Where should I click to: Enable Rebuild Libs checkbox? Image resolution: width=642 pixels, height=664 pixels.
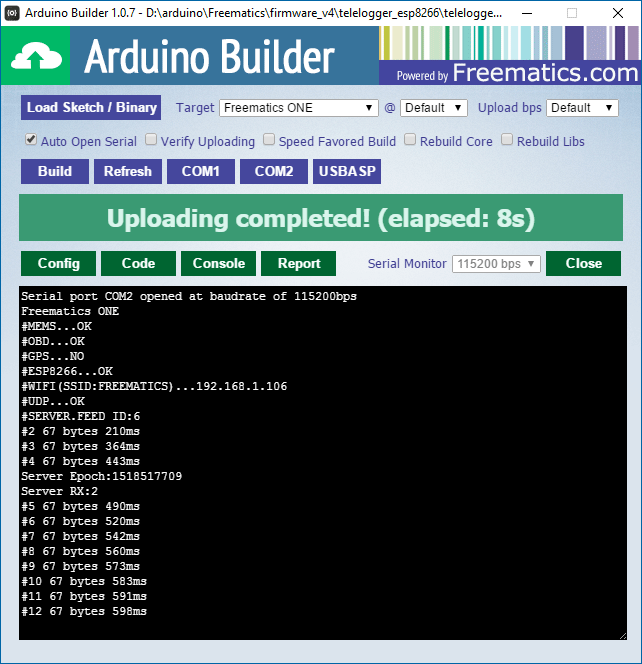click(x=507, y=139)
